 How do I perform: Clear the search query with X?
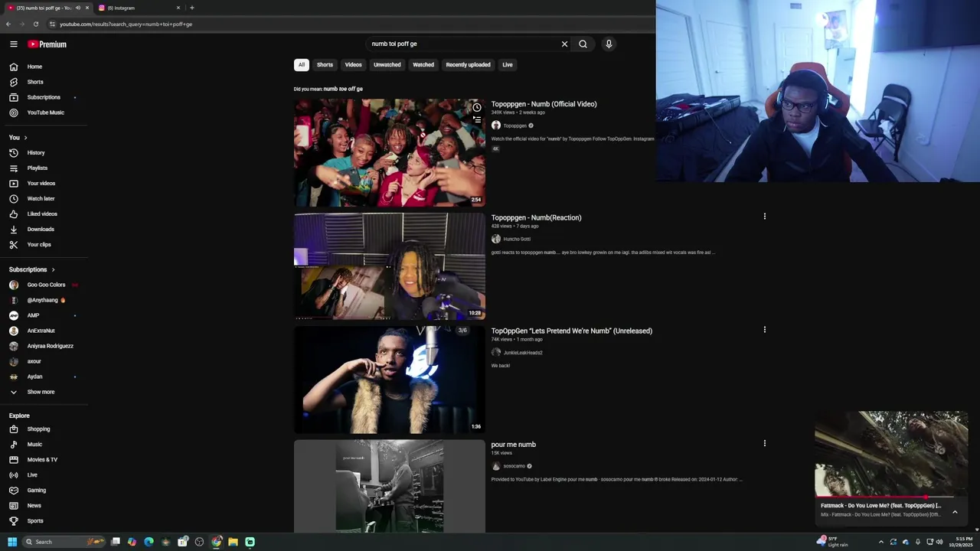(565, 44)
